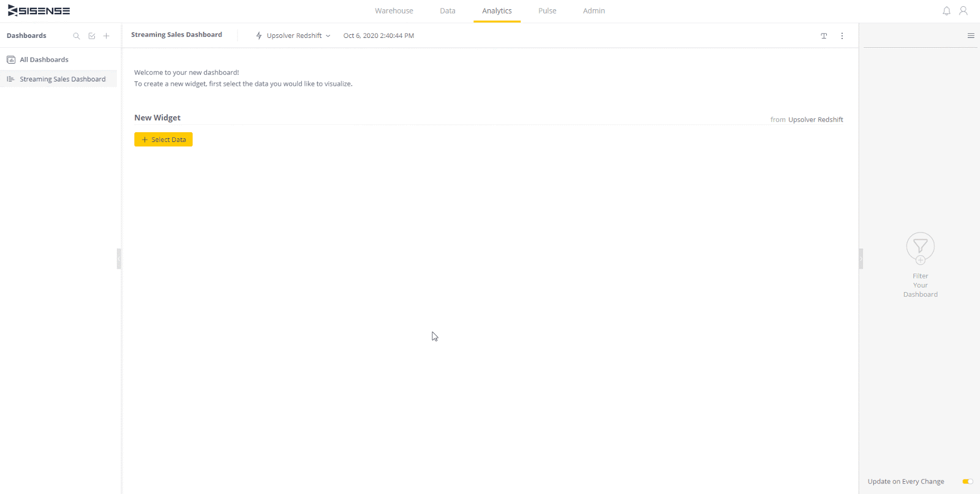Add a text widget using T icon
Screen dimensions: 980x494
click(824, 36)
